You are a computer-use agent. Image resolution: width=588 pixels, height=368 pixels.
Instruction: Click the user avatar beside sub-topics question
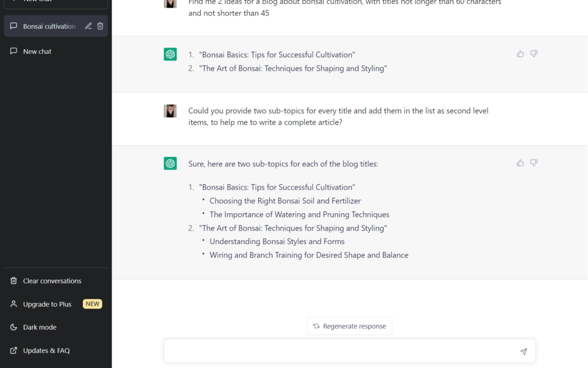click(170, 111)
